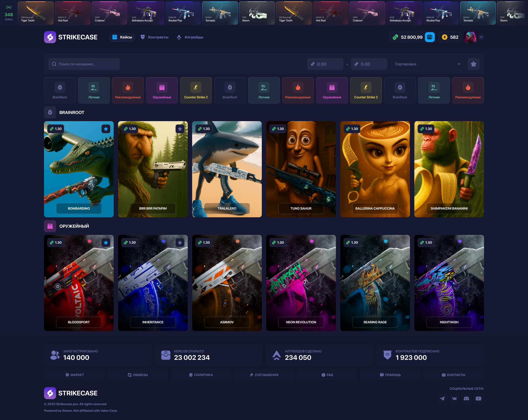This screenshot has height=420, width=528.
Task: Click the МАРКЕТ footer button
Action: (75, 375)
